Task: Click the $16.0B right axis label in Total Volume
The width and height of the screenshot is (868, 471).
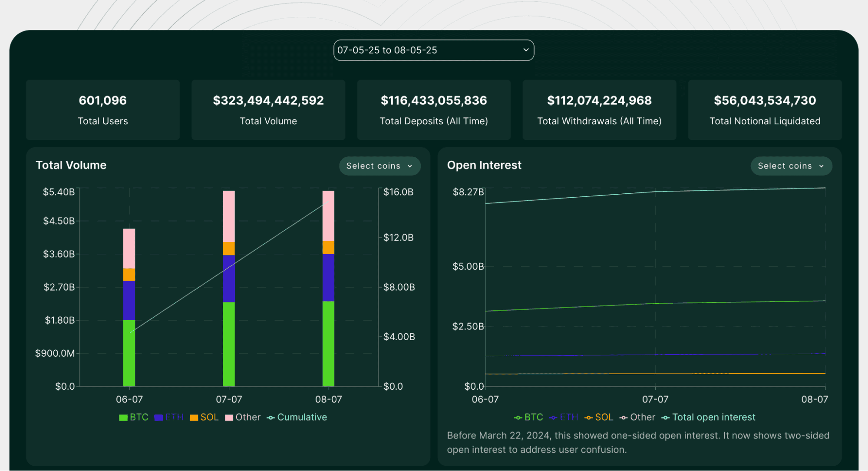Action: point(398,192)
